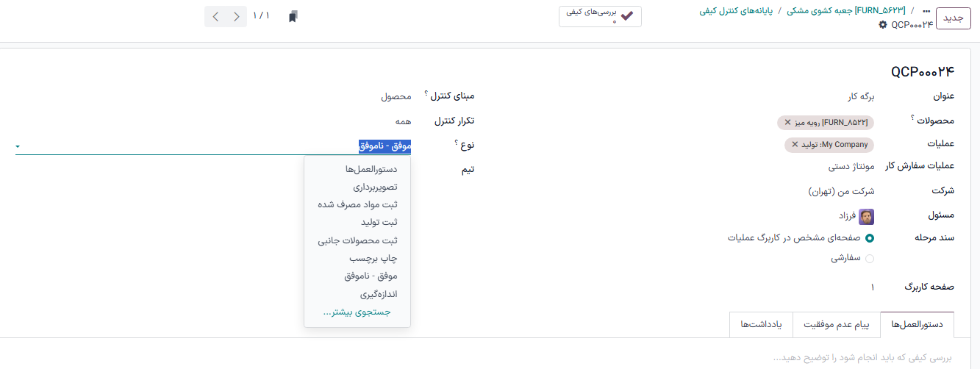980x369 pixels.
Task: Click the gear actions icon beside QCP00024
Action: (883, 25)
